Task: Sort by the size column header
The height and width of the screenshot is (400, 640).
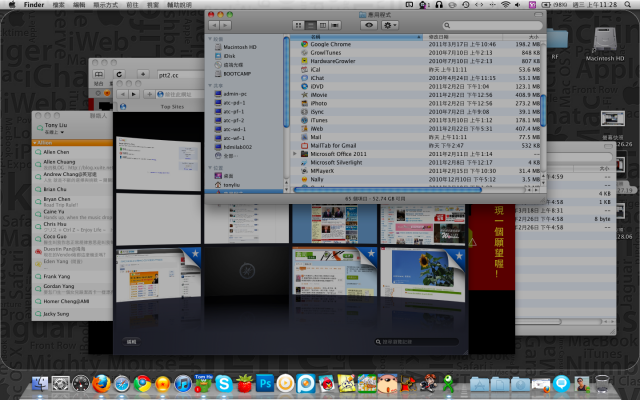Action: (x=522, y=37)
